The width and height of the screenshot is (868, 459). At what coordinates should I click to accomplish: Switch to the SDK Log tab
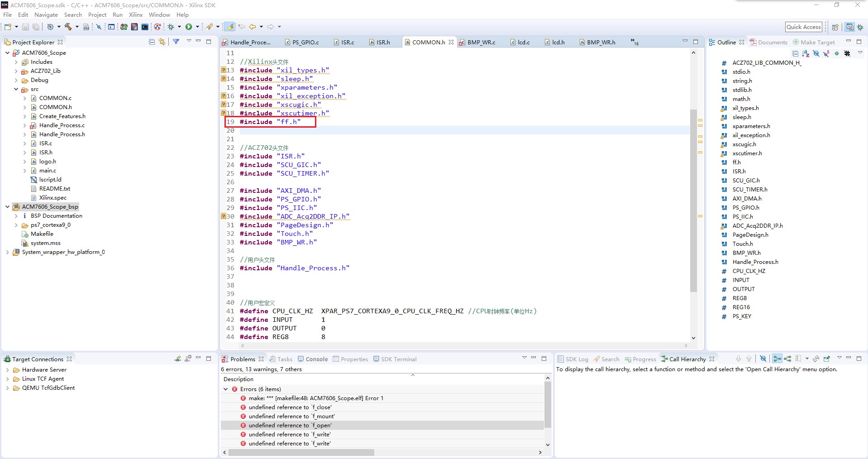tap(573, 359)
